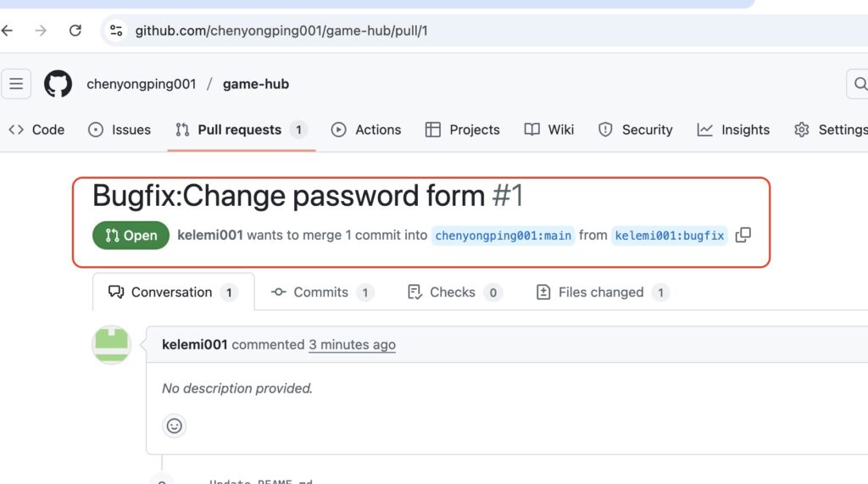
Task: Click the GitHub logo icon
Action: 58,84
